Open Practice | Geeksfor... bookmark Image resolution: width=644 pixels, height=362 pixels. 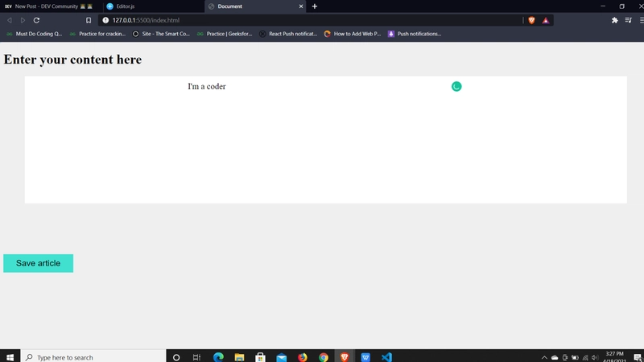(x=225, y=34)
